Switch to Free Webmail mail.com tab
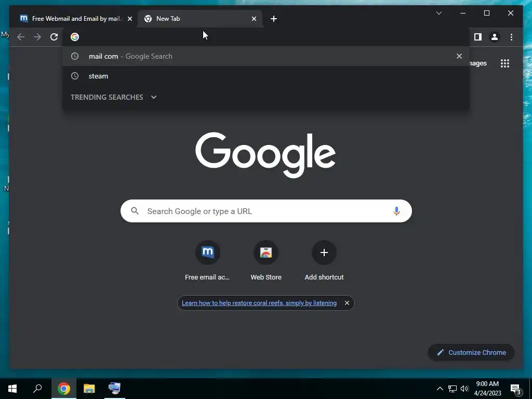The image size is (532, 399). pyautogui.click(x=76, y=19)
